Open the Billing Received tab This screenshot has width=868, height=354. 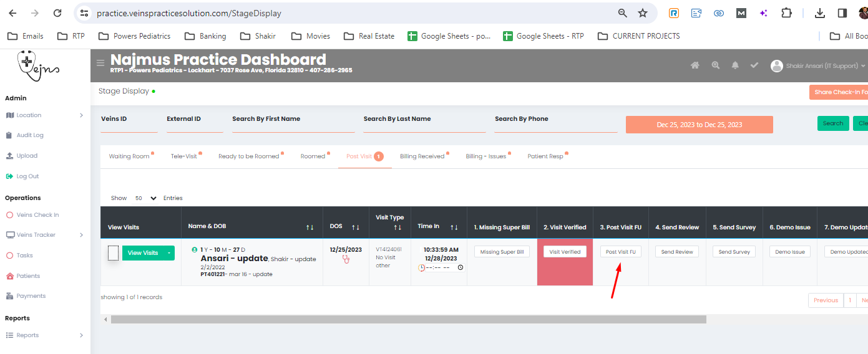click(422, 156)
